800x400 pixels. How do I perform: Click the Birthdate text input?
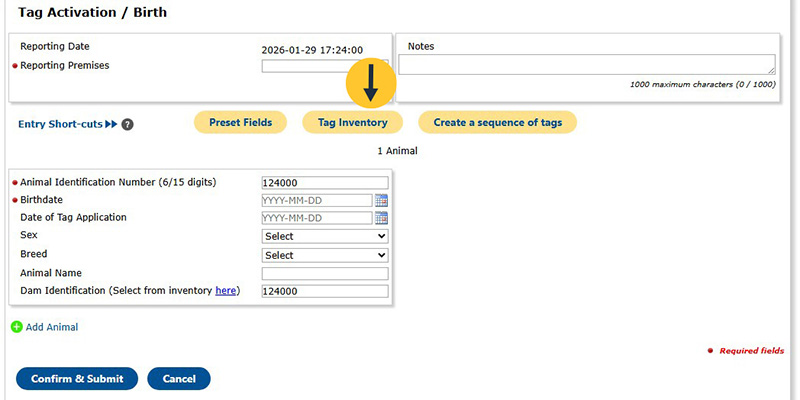coord(316,200)
